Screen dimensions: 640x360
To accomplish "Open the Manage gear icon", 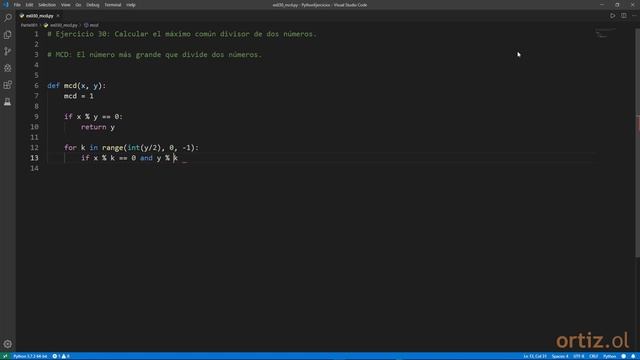I will coord(8,344).
